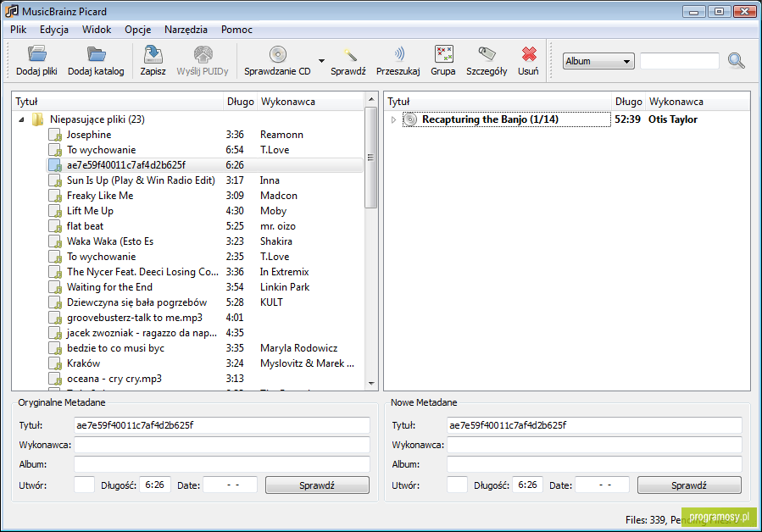Open the Pomoc menu
762x532 pixels.
236,30
